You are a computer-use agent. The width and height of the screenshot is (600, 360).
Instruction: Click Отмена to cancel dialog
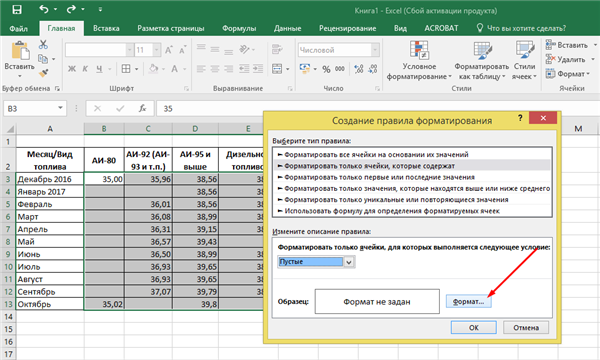(526, 327)
